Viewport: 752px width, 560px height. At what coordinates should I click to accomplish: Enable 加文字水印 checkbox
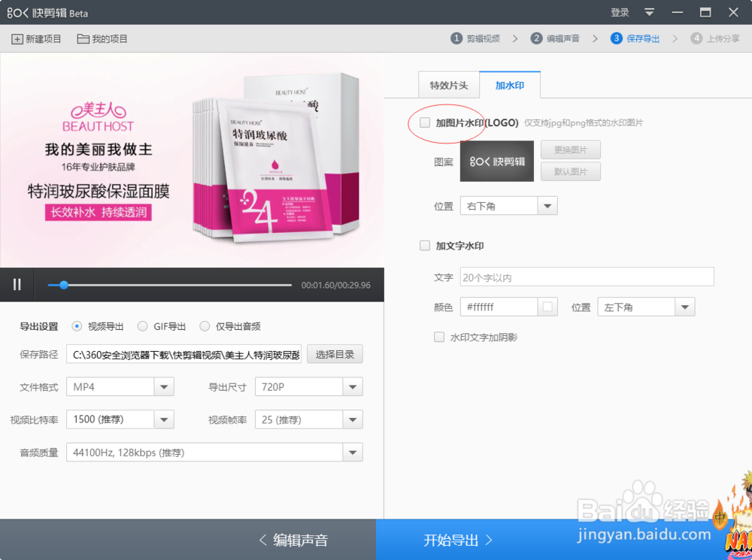[425, 246]
